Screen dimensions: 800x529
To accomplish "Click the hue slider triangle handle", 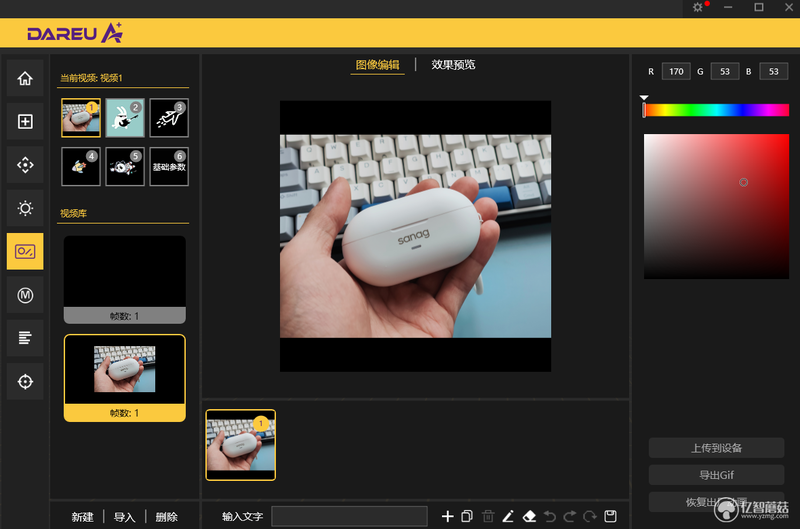I will pos(644,97).
